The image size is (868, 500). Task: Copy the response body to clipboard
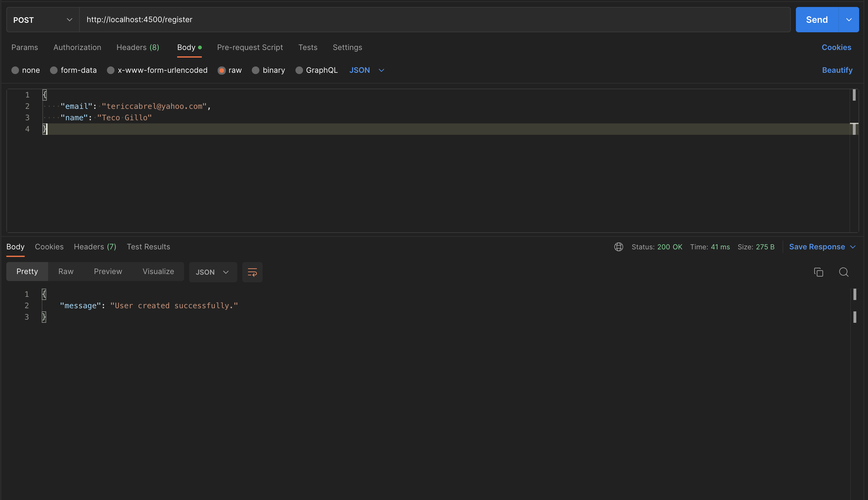coord(819,272)
